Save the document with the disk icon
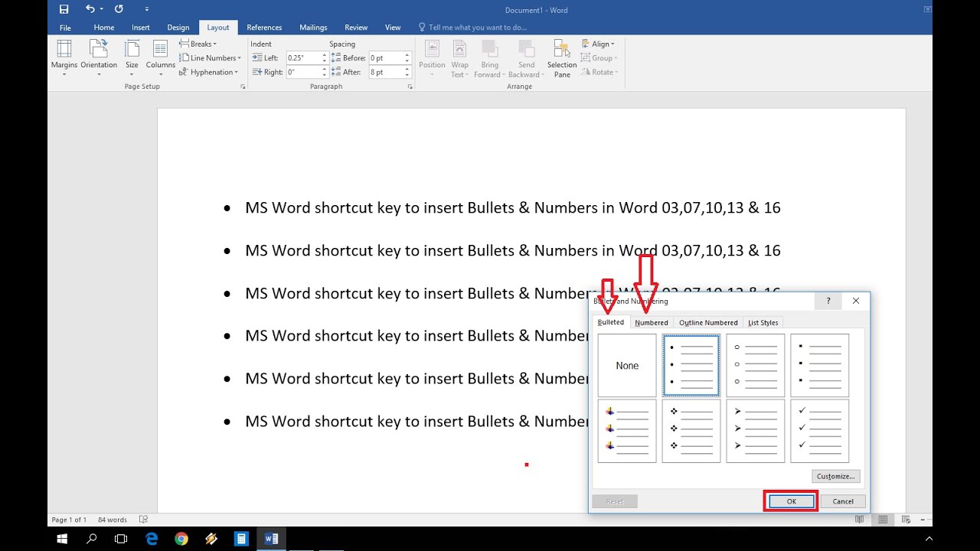 64,9
